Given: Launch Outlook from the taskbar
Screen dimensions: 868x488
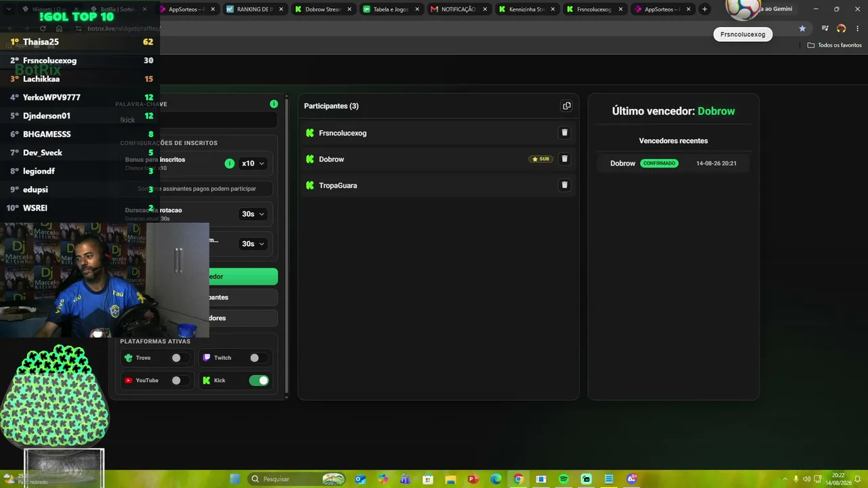Looking at the screenshot, I should point(360,479).
